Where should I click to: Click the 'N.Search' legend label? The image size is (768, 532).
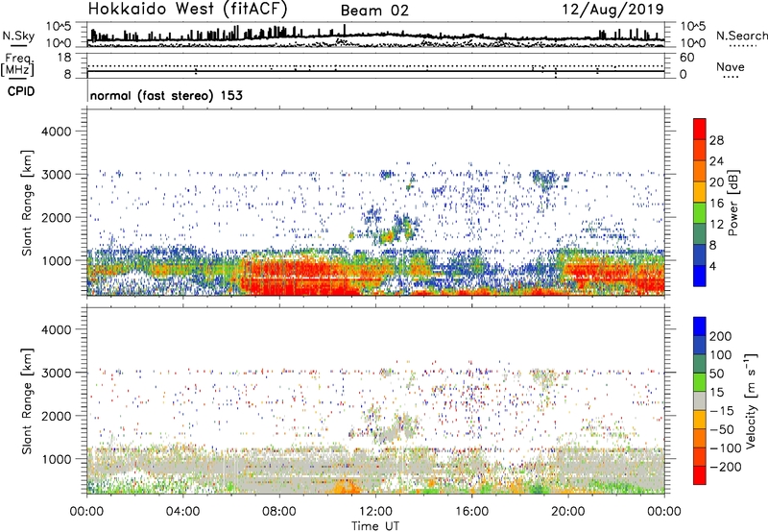tap(741, 36)
